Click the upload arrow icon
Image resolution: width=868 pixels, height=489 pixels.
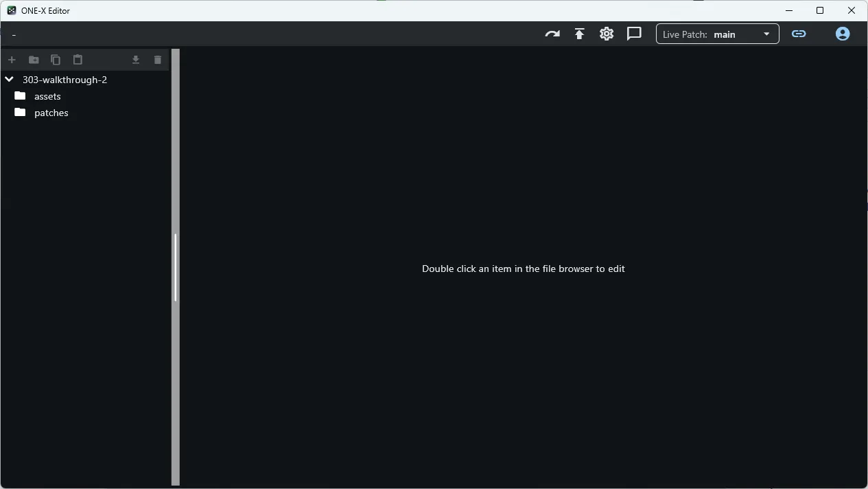click(x=580, y=34)
